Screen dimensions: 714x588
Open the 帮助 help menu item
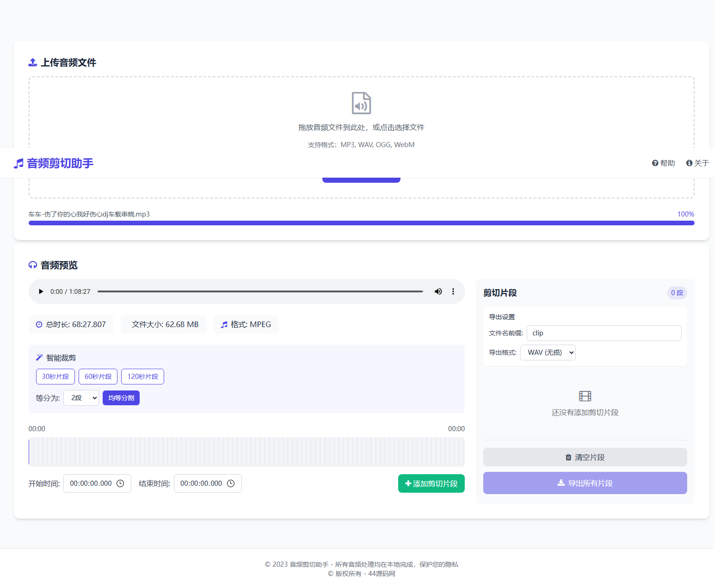coord(663,163)
